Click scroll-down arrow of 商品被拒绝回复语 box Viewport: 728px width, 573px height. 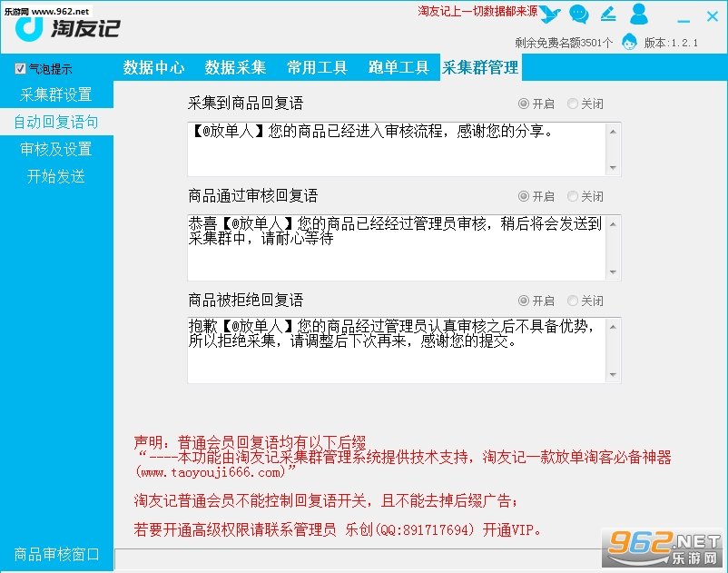pyautogui.click(x=613, y=374)
